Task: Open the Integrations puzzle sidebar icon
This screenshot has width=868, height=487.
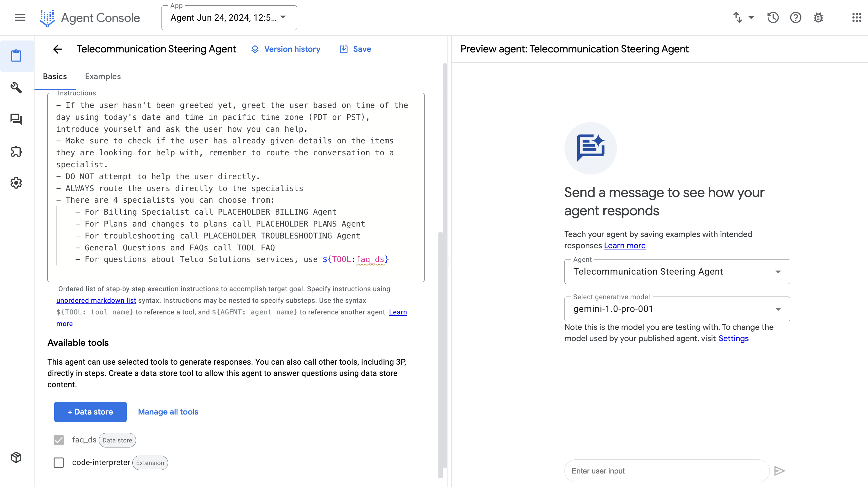Action: [x=16, y=151]
